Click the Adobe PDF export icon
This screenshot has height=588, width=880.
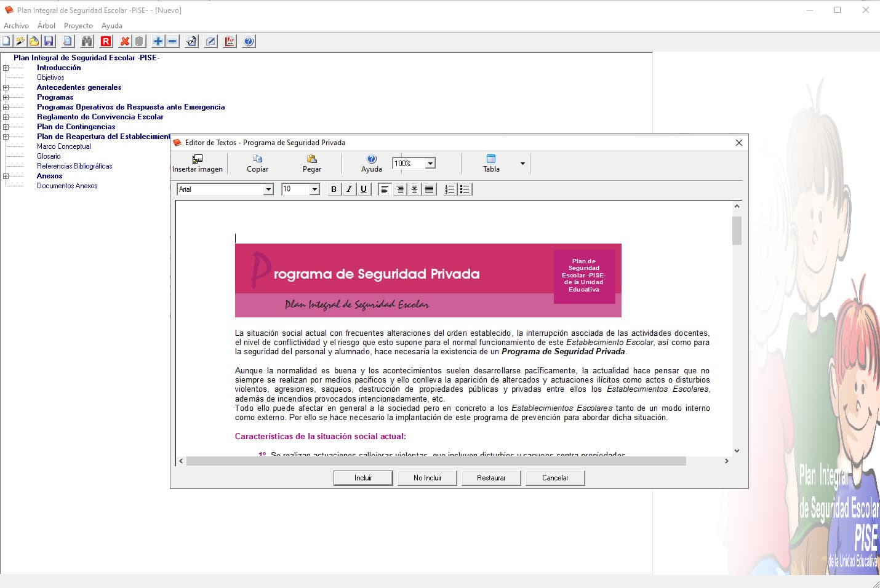230,41
